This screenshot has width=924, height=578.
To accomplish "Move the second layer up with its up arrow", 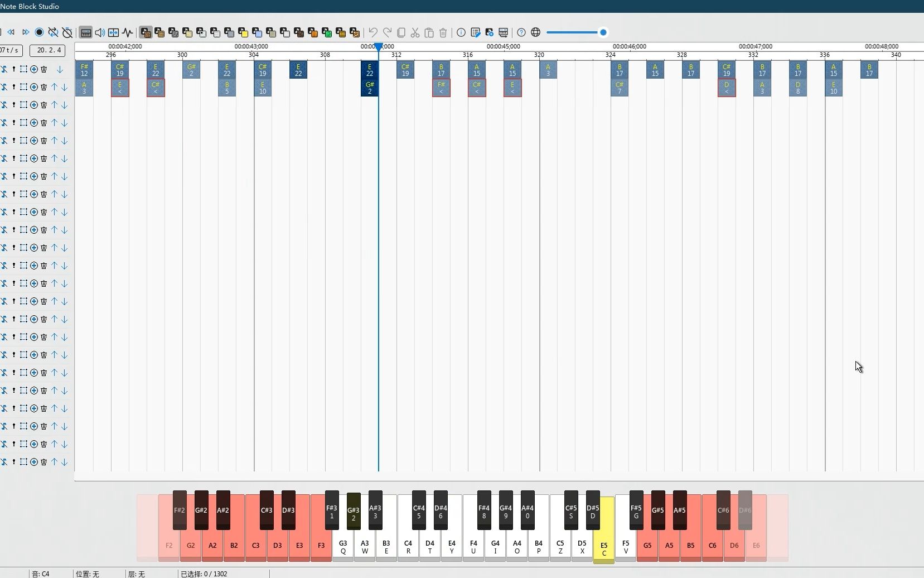I will pyautogui.click(x=55, y=87).
